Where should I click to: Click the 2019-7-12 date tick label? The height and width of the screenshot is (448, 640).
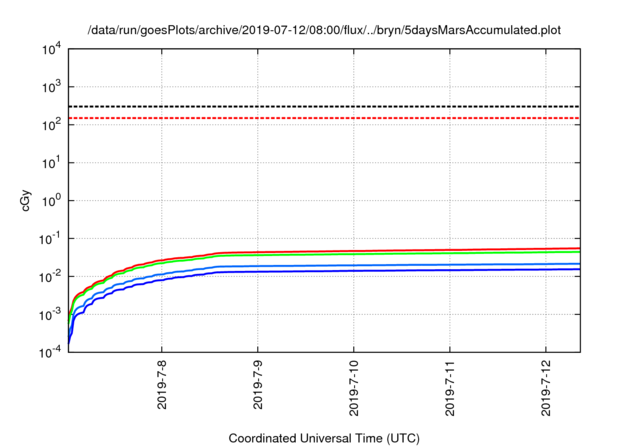[546, 388]
